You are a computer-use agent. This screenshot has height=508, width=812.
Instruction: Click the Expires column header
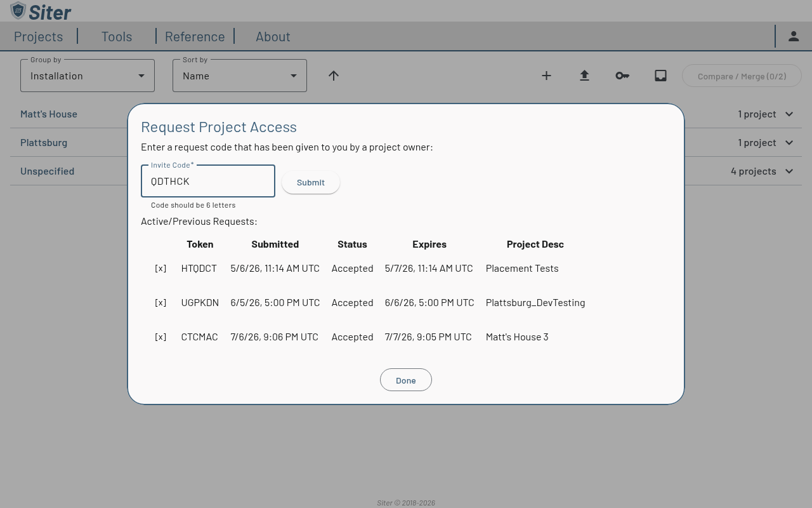429,244
